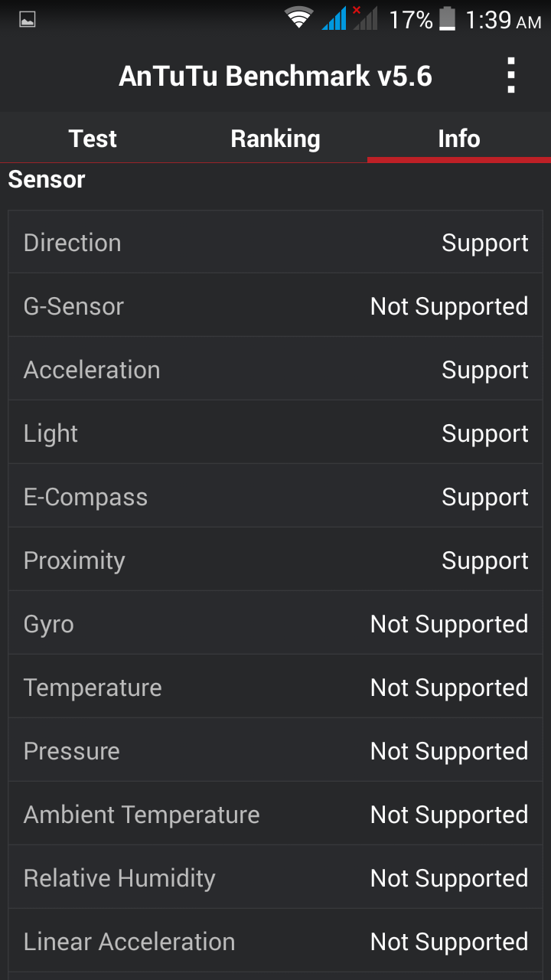Tap the picture notification icon
Viewport: 551px width, 980px height.
pos(28,20)
